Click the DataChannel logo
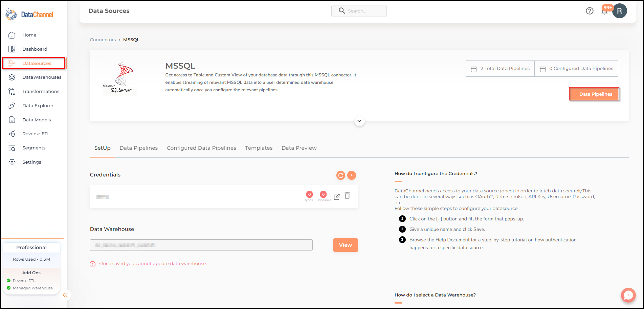The height and width of the screenshot is (309, 644). tap(29, 14)
